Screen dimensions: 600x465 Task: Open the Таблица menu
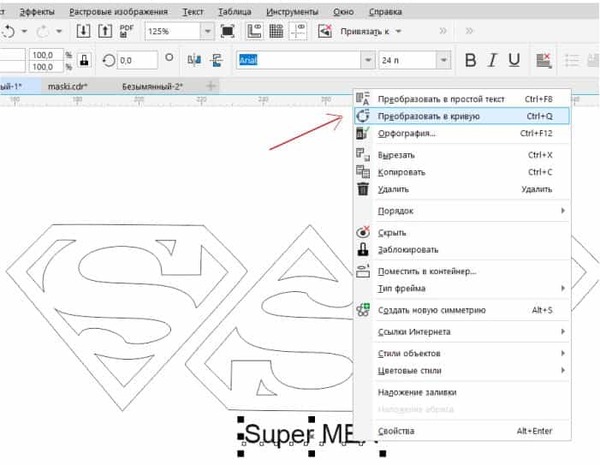[229, 9]
